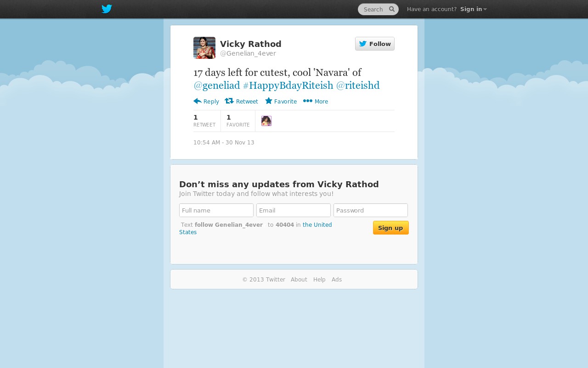Open the #HappyBdayRiteish hashtag

pyautogui.click(x=288, y=86)
